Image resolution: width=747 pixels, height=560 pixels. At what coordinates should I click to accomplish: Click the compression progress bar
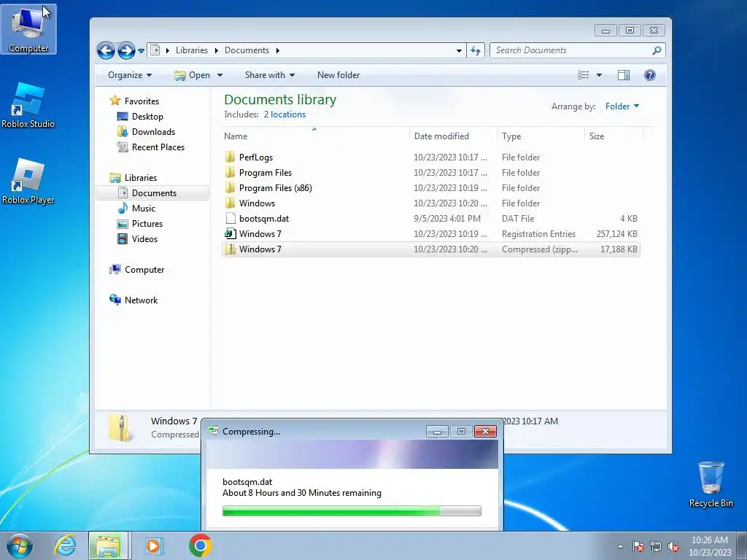pos(352,511)
